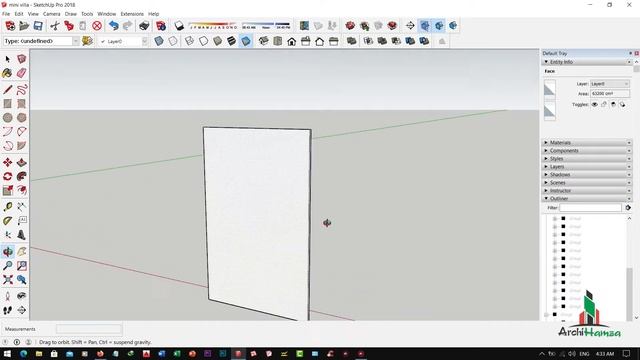Toggle the cast shadows icon in Entity Info

[x=622, y=104]
